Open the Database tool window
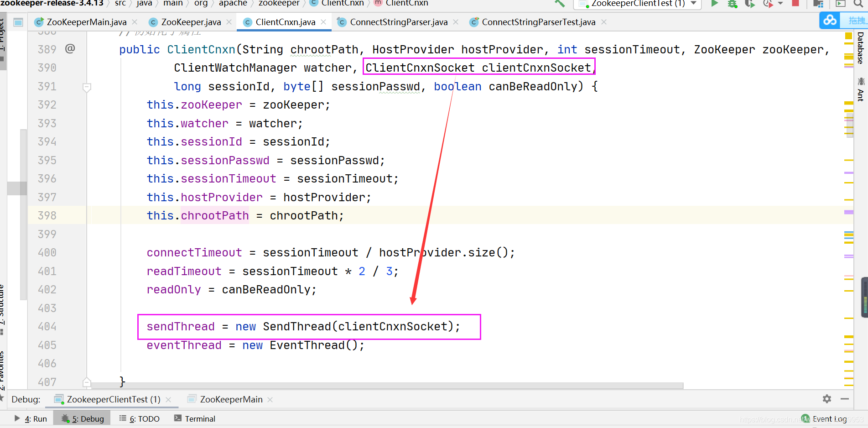 tap(860, 47)
